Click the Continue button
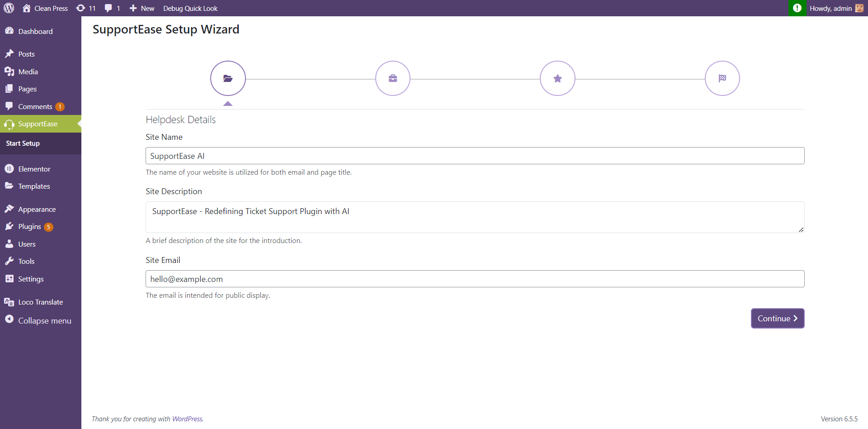Screen dimensions: 868x429 click(778, 318)
